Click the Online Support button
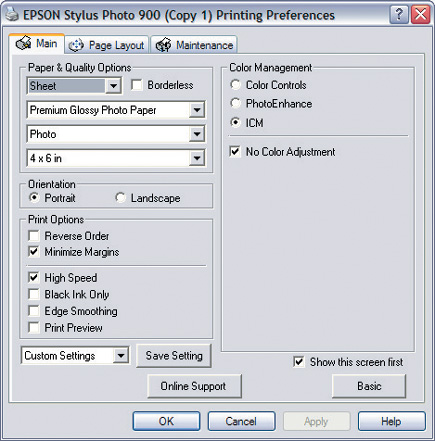435x441 pixels. coord(194,386)
